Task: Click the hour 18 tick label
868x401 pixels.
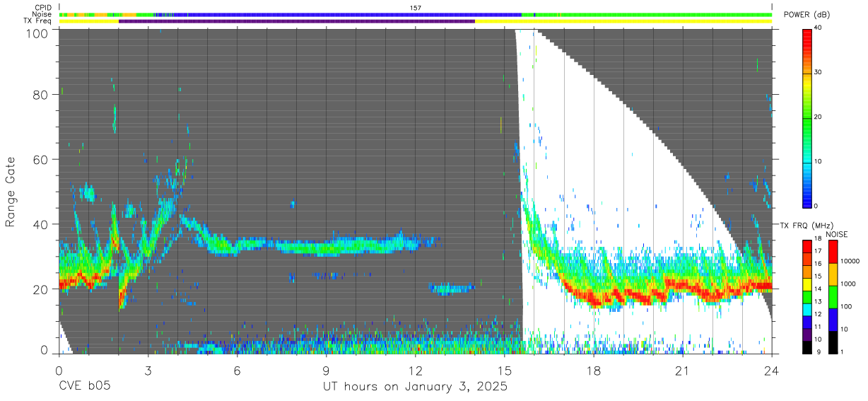Action: (x=594, y=370)
